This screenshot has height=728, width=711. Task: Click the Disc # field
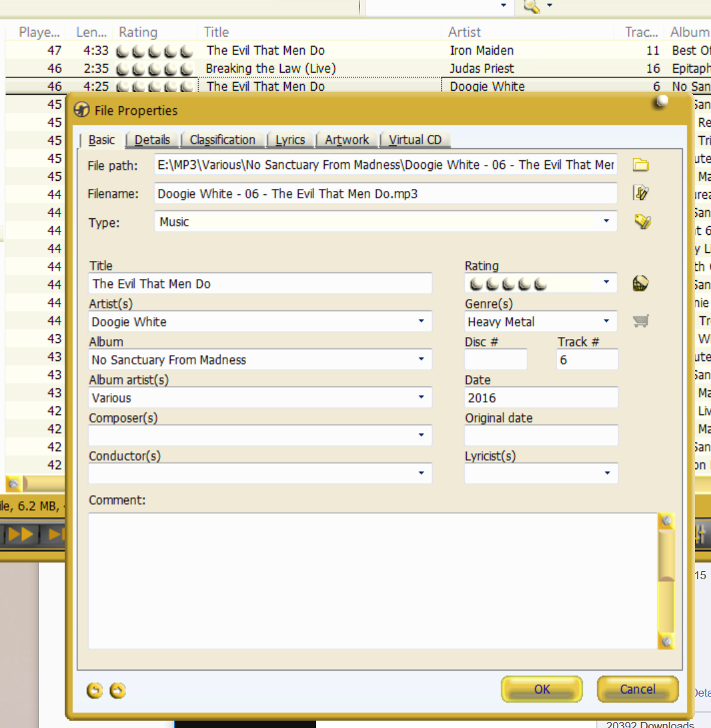tap(496, 360)
